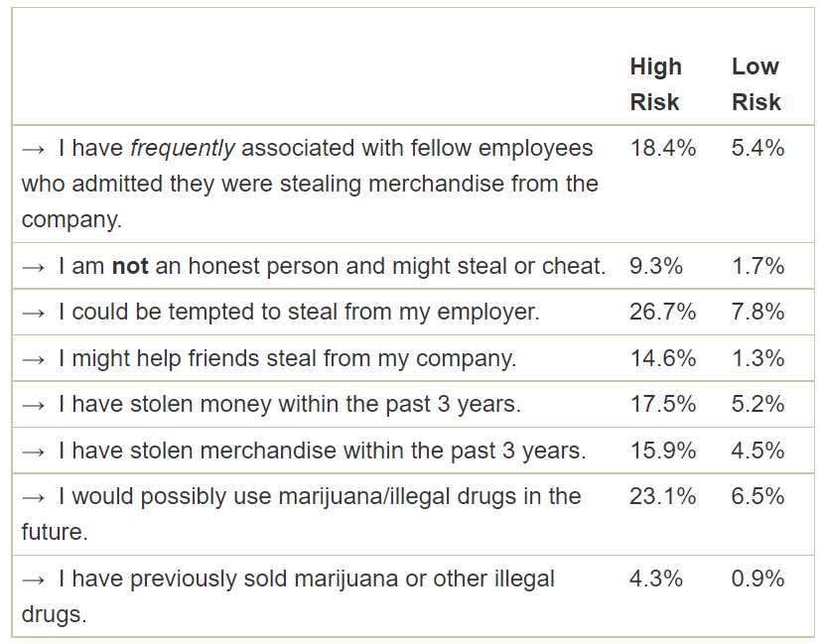
Task: Click the arrow before 'I am not an honest person'
Action: point(34,267)
